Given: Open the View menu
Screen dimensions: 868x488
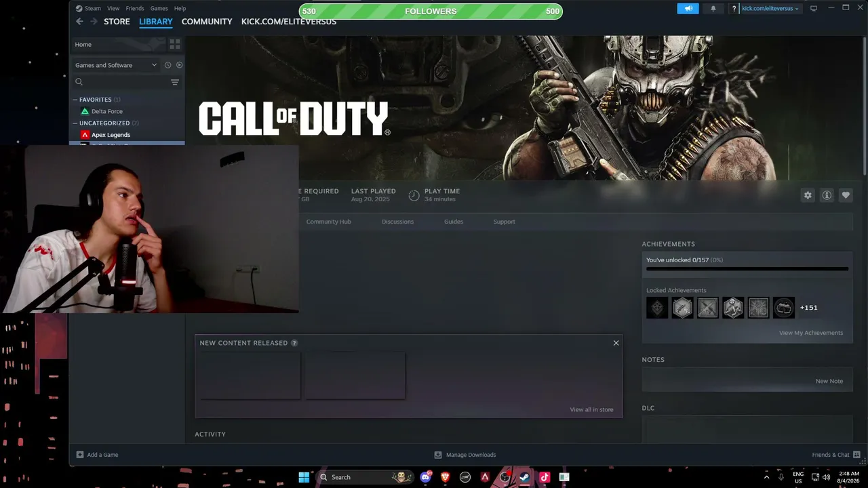Looking at the screenshot, I should click(x=113, y=8).
